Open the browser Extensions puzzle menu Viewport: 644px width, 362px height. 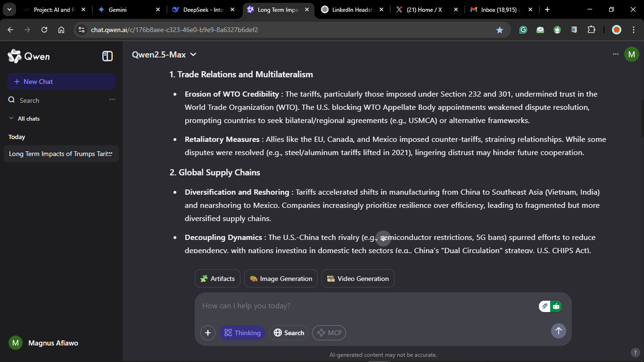[591, 30]
